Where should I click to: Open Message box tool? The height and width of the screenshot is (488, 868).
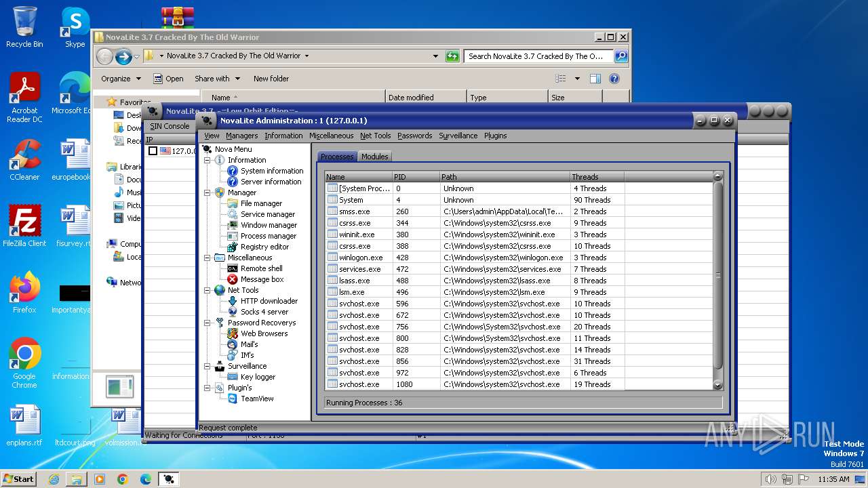pyautogui.click(x=262, y=279)
